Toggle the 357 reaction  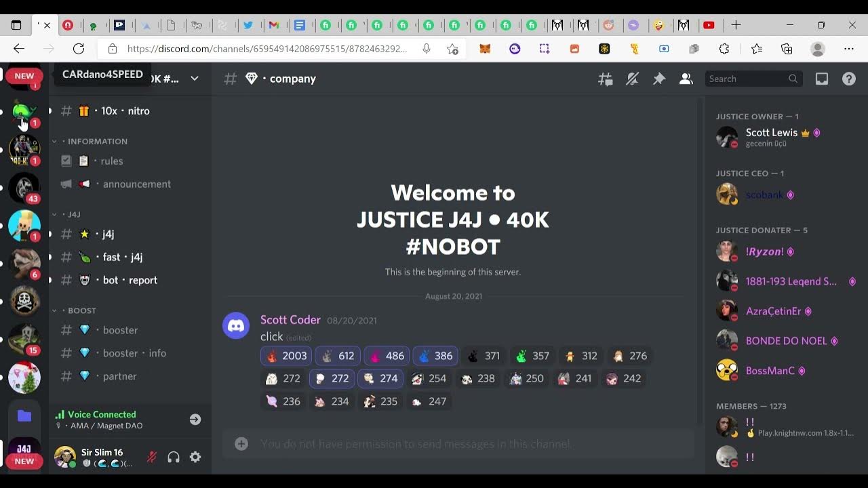[533, 356]
